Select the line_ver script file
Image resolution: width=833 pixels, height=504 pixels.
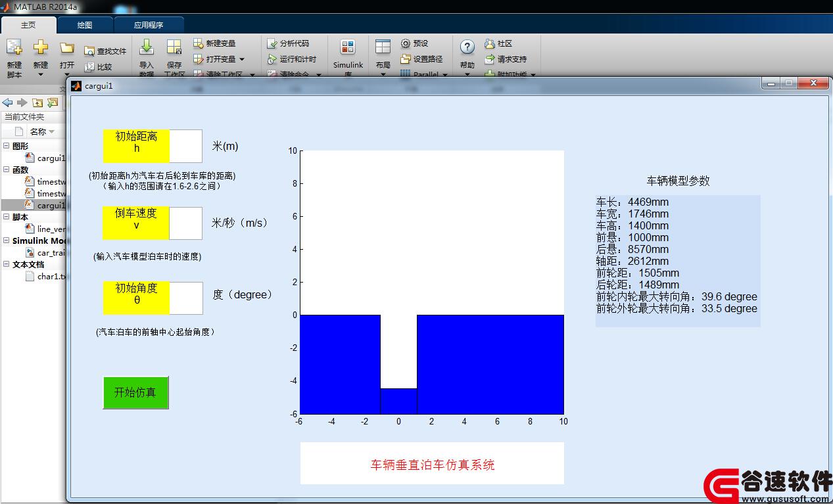click(x=45, y=229)
